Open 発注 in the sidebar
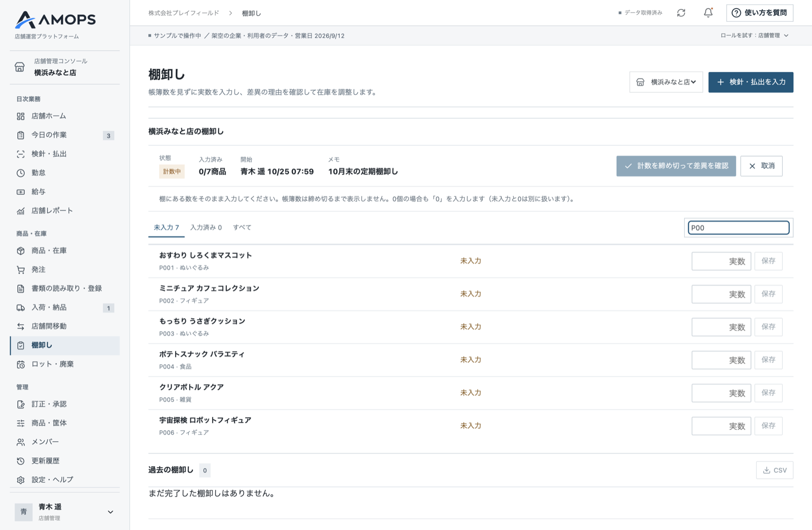The image size is (812, 530). pyautogui.click(x=65, y=269)
